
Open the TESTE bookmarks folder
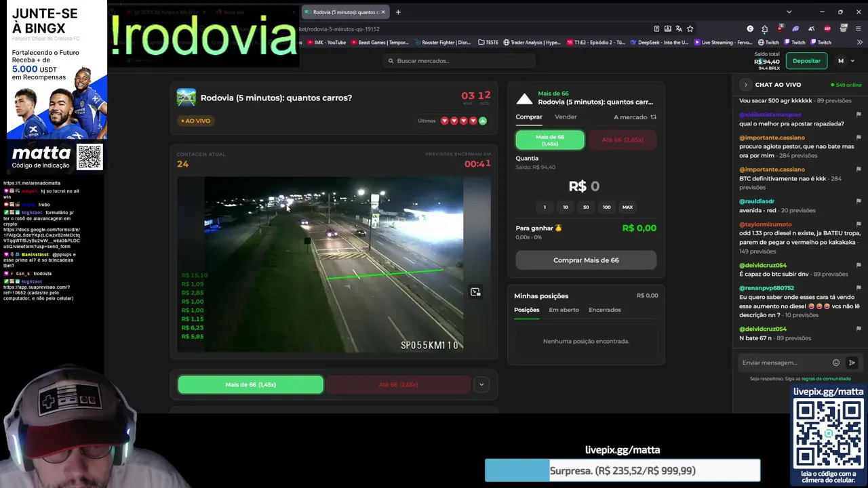click(488, 42)
